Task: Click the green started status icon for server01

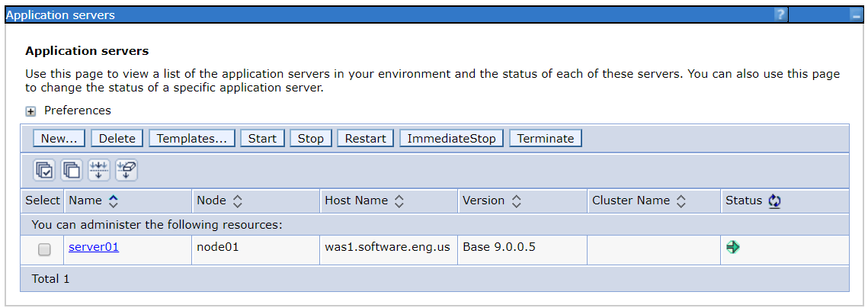Action: pyautogui.click(x=733, y=247)
